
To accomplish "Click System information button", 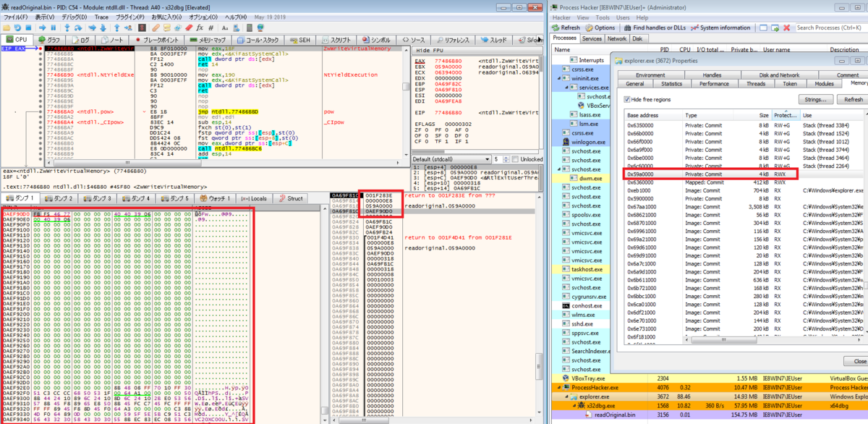I will [x=720, y=27].
